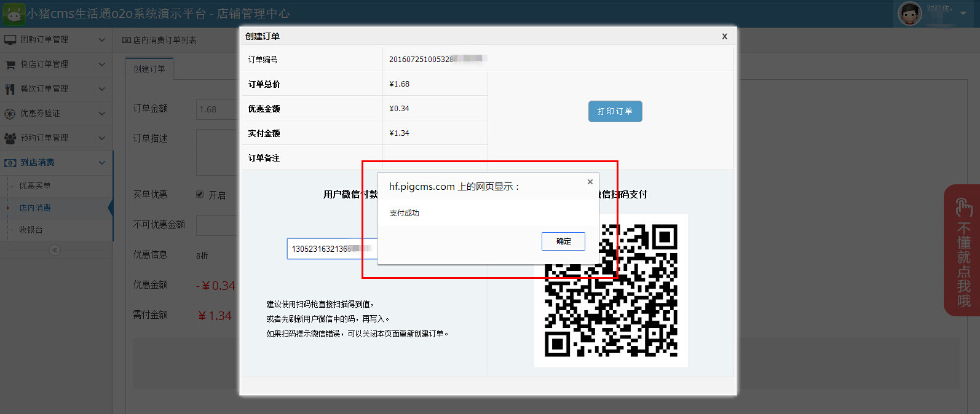Toggle the 餐饮订单管理 chevron arrow
The image size is (980, 414).
pyautogui.click(x=102, y=88)
